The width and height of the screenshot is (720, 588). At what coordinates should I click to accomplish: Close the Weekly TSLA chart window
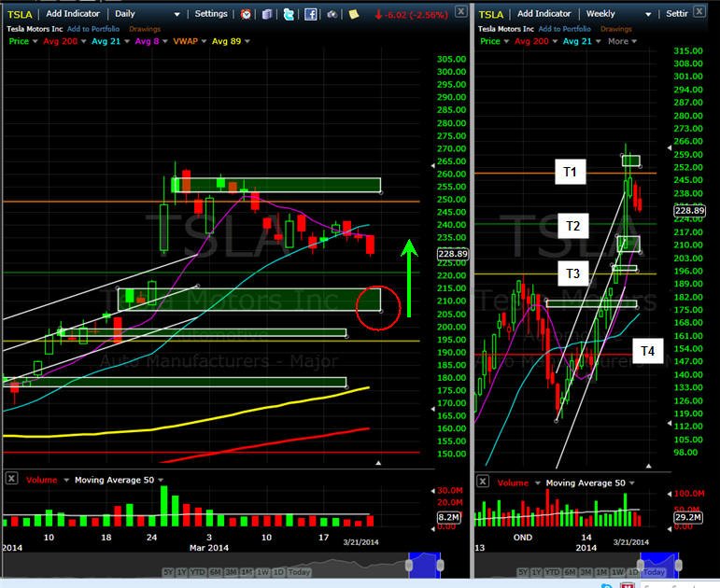point(699,11)
